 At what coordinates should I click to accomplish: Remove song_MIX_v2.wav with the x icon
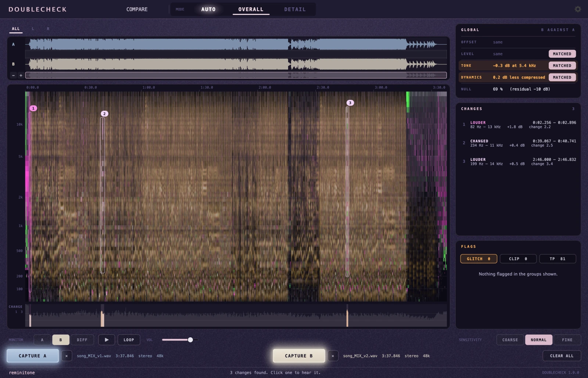click(x=333, y=356)
